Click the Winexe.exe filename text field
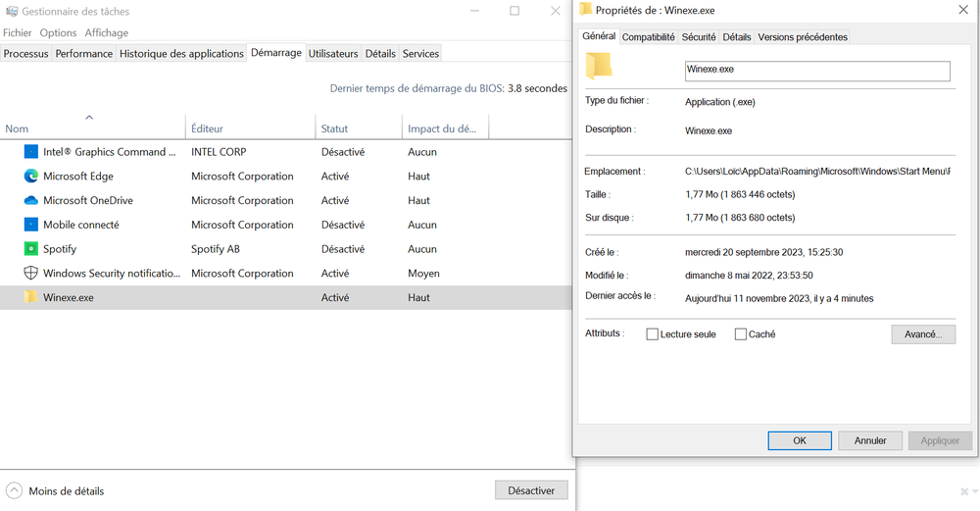The width and height of the screenshot is (980, 511). 816,71
